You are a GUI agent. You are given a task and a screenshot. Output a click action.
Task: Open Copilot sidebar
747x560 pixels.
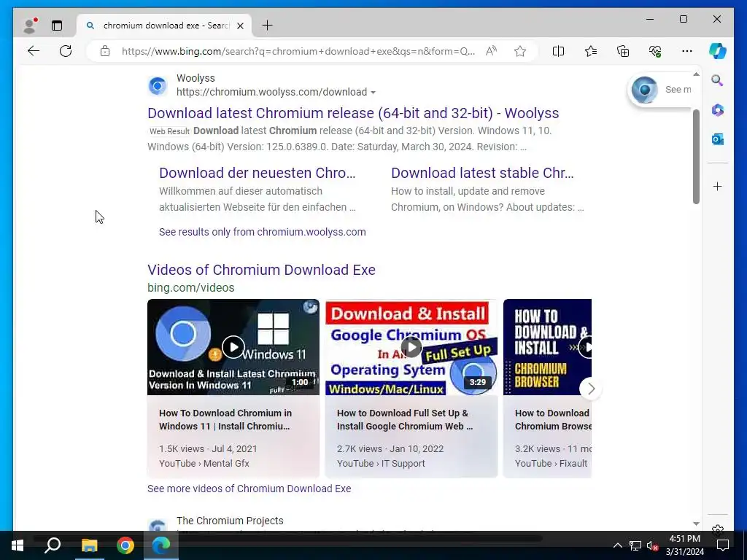coord(718,51)
